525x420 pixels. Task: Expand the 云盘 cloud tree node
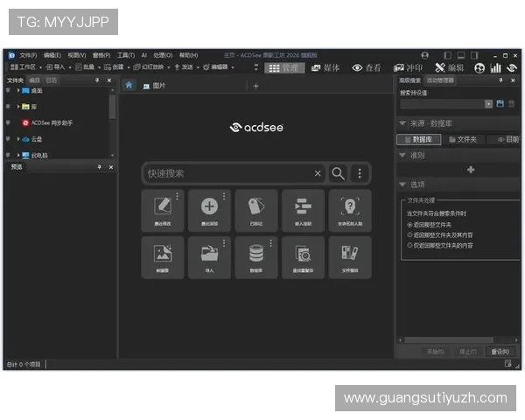[x=18, y=139]
